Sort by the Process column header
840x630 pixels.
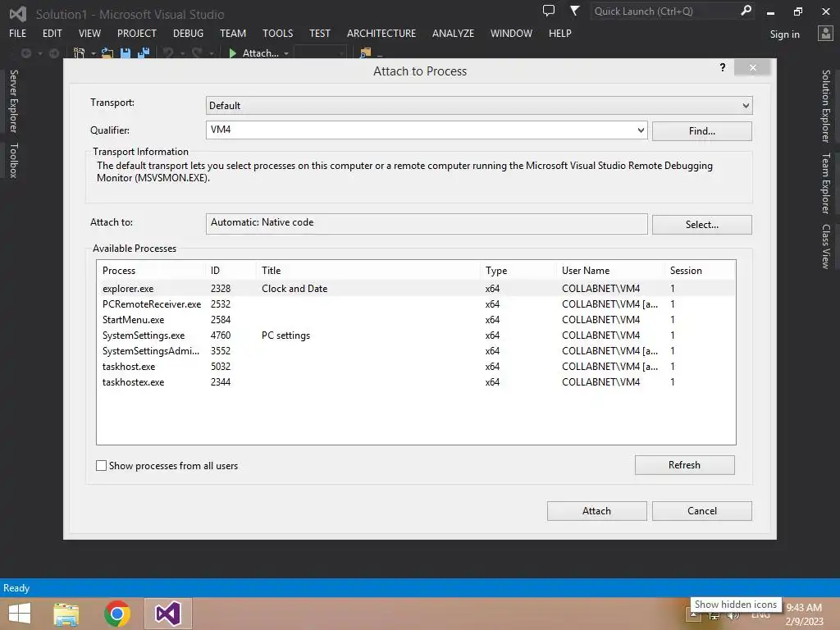click(151, 271)
